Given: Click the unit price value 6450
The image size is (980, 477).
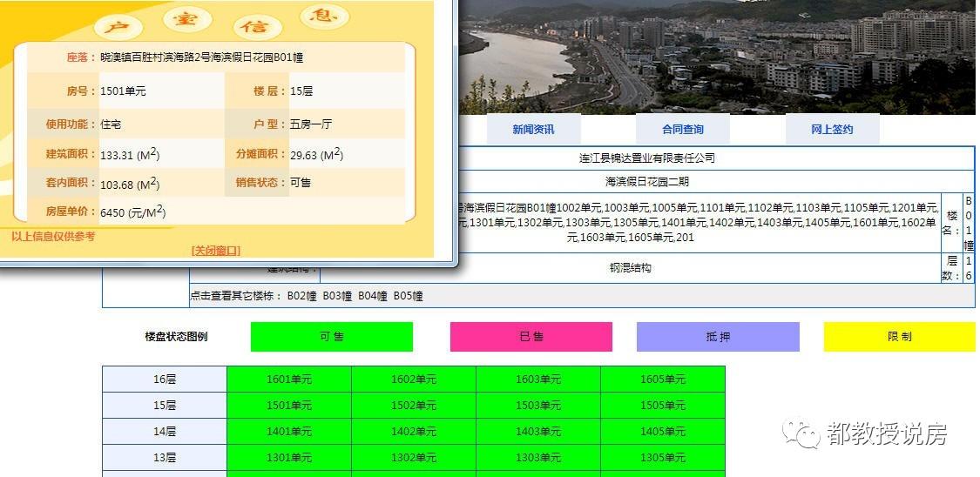Looking at the screenshot, I should [x=112, y=213].
